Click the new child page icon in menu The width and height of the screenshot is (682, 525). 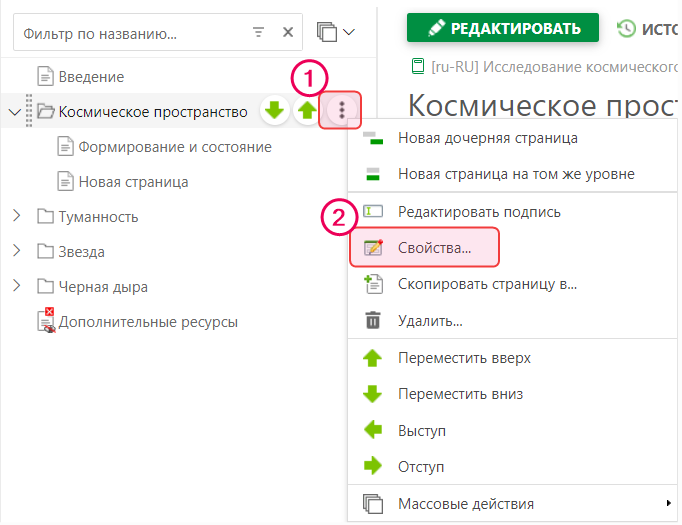[x=373, y=138]
